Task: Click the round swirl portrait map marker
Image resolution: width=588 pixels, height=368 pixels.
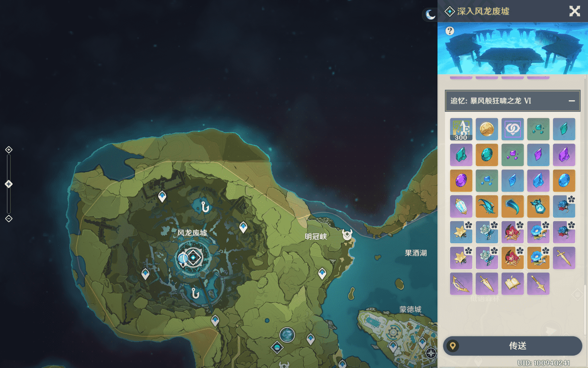Action: (x=287, y=335)
